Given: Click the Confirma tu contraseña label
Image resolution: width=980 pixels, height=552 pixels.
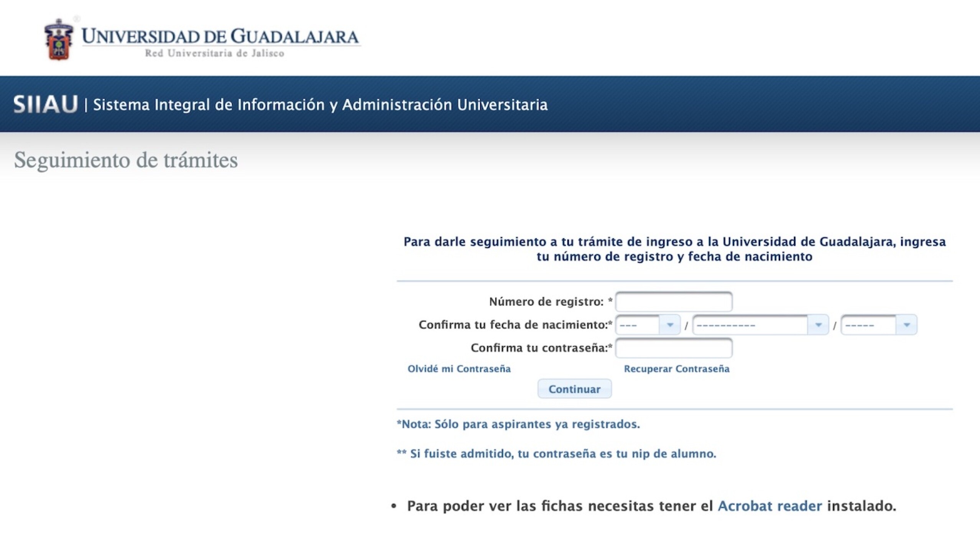Looking at the screenshot, I should (x=539, y=348).
